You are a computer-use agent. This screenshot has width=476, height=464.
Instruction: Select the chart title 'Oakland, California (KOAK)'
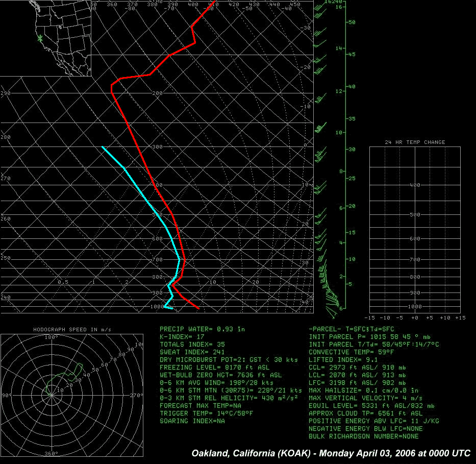(x=251, y=453)
